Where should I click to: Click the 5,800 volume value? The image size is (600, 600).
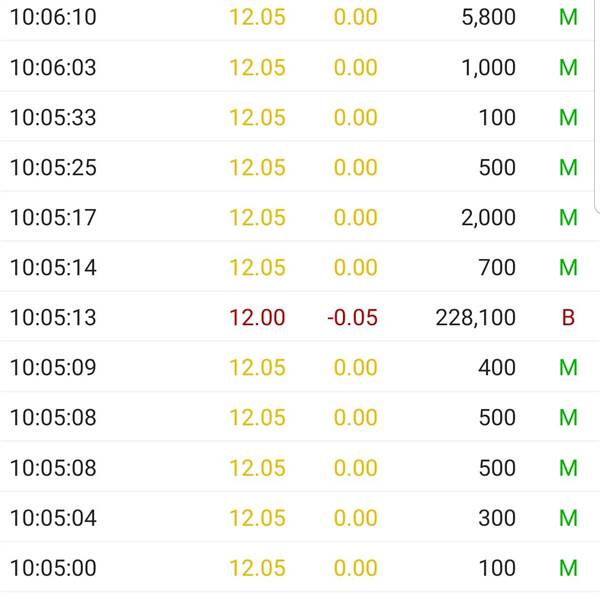tap(489, 18)
